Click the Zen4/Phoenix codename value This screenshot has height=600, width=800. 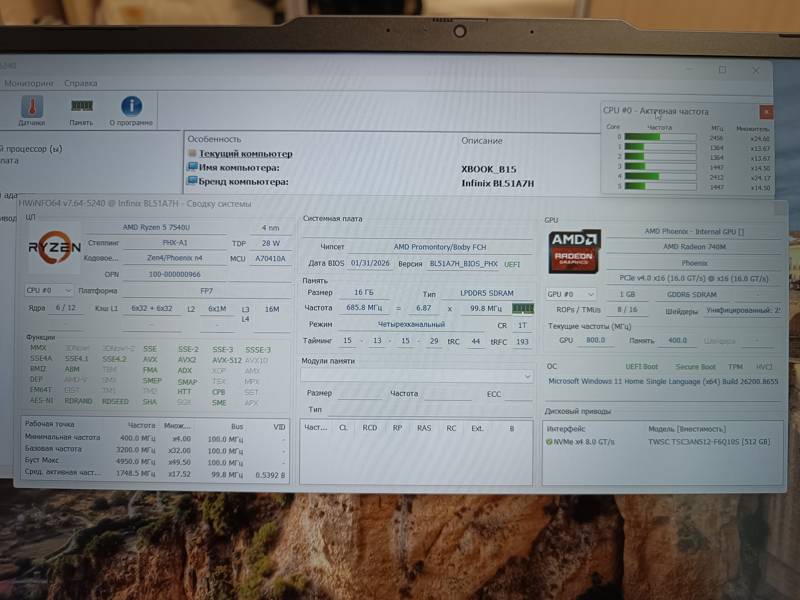point(175,258)
